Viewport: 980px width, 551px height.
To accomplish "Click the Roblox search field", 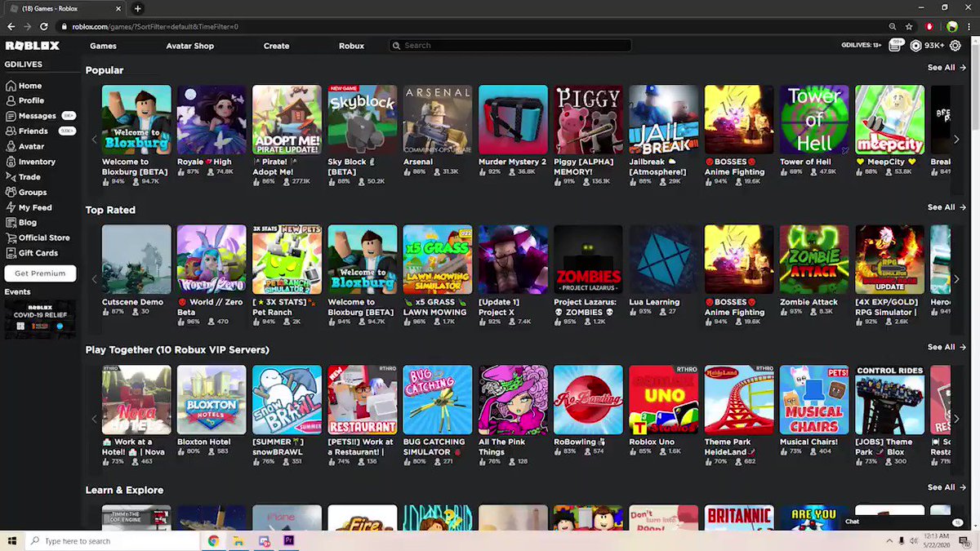I will coord(510,46).
